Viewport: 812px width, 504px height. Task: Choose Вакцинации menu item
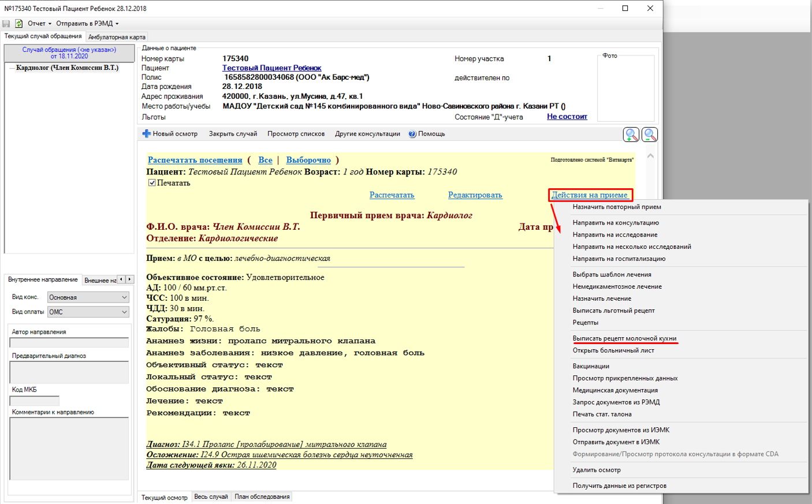591,367
